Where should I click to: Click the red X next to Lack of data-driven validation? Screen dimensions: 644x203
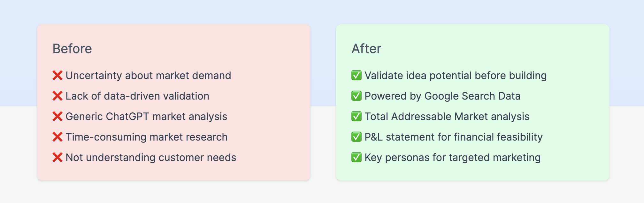point(57,96)
